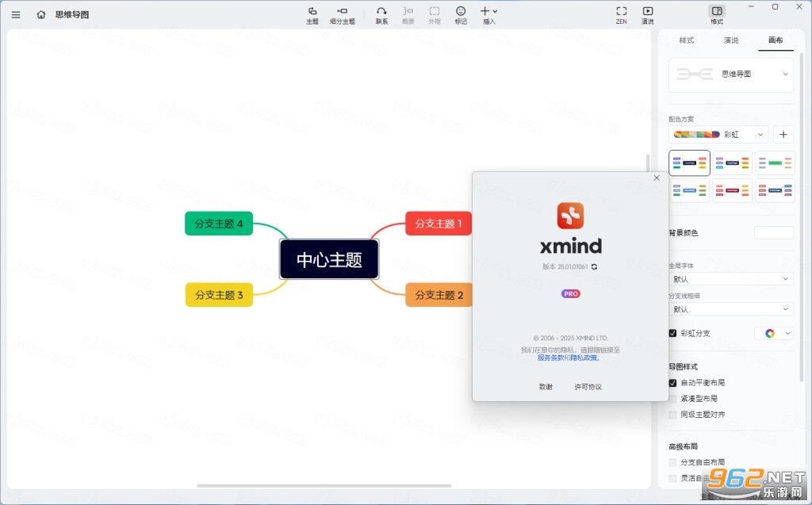Insert a relationship (联系)
Viewport: 812px width, 505px height.
click(x=381, y=16)
